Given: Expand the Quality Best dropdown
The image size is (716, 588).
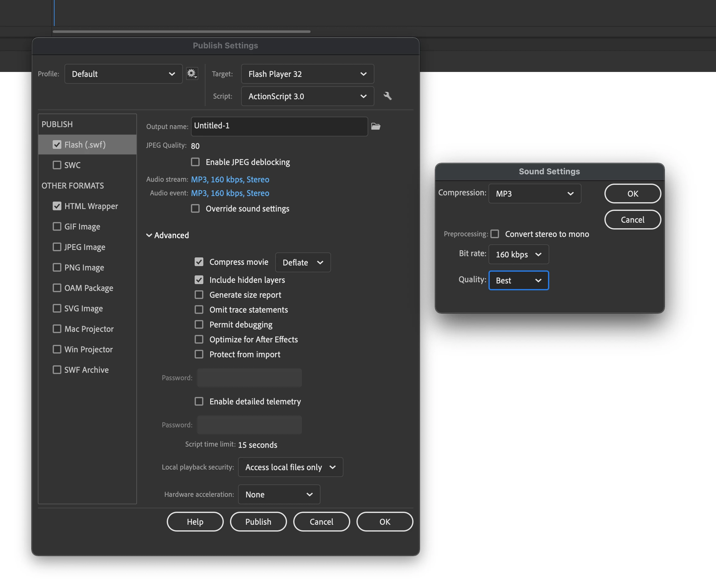Looking at the screenshot, I should [518, 280].
